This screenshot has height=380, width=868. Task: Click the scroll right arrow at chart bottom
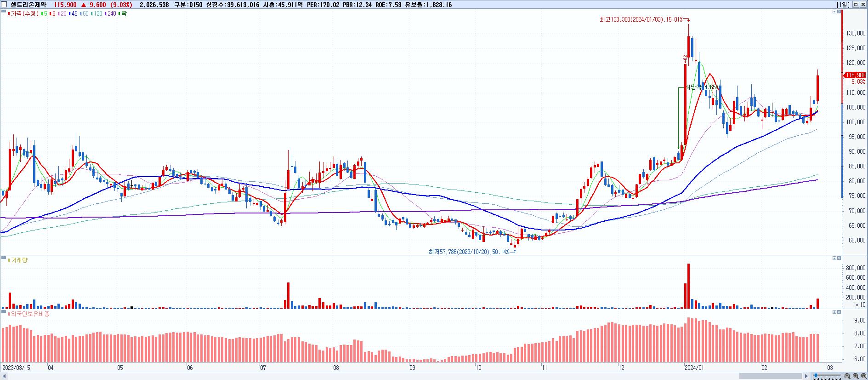pyautogui.click(x=806, y=376)
